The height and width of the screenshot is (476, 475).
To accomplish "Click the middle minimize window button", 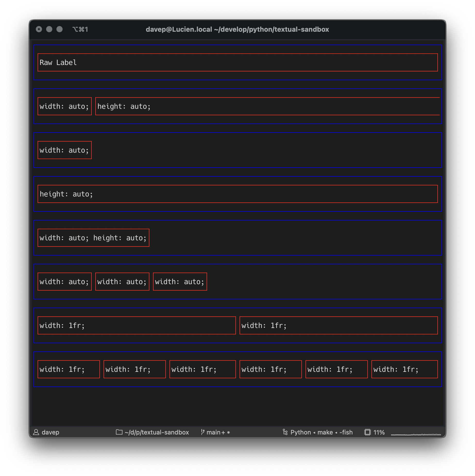I will pos(49,29).
